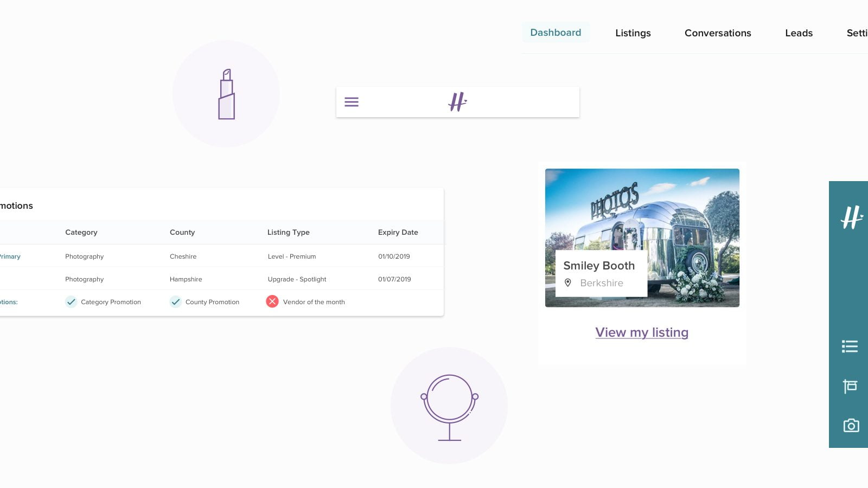Click the Category column header
The height and width of the screenshot is (488, 868).
[81, 232]
